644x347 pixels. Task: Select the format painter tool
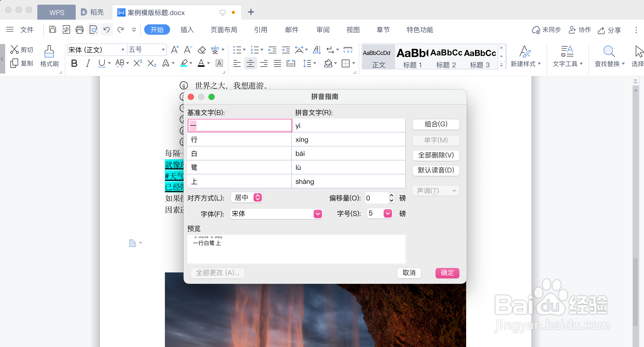[49, 56]
